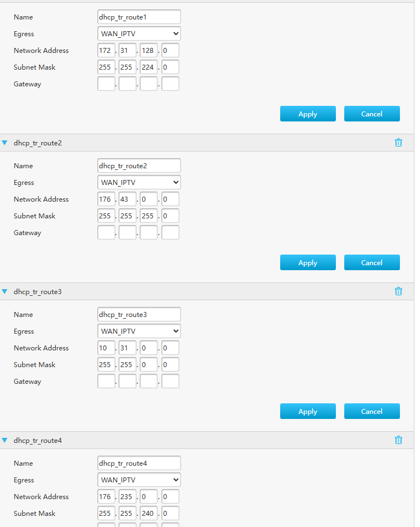Click route4 Subnet Mask third octet 240
Screen dimensions: 420x527
149,513
